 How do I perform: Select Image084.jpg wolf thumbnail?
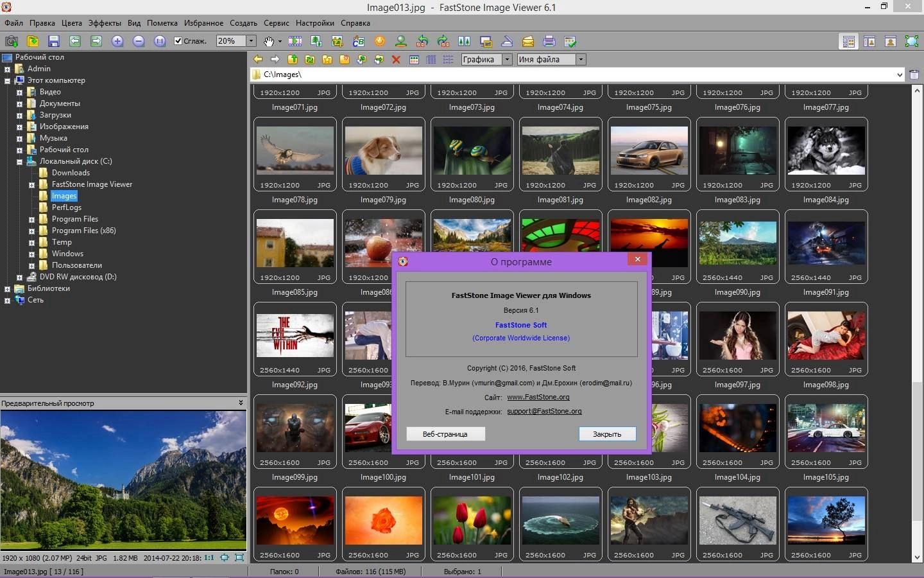pyautogui.click(x=826, y=154)
